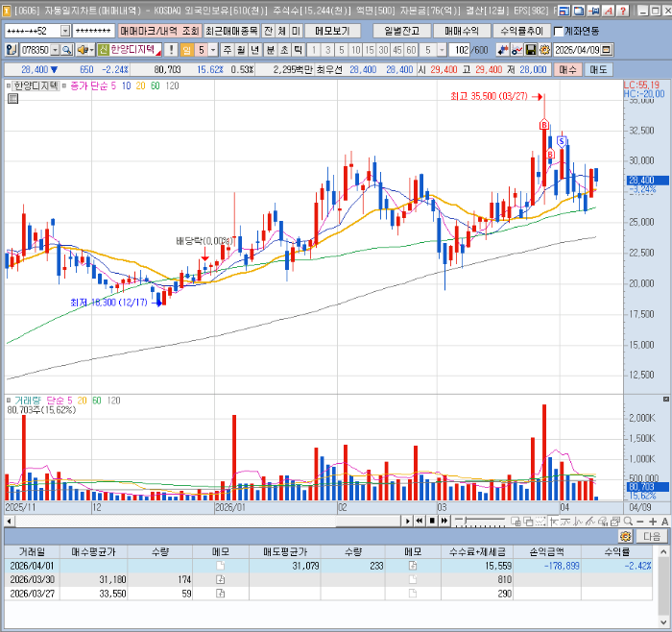Viewport: 672px width, 632px height.
Task: Open the speaker icon dropdown arrow
Action: coord(91,50)
